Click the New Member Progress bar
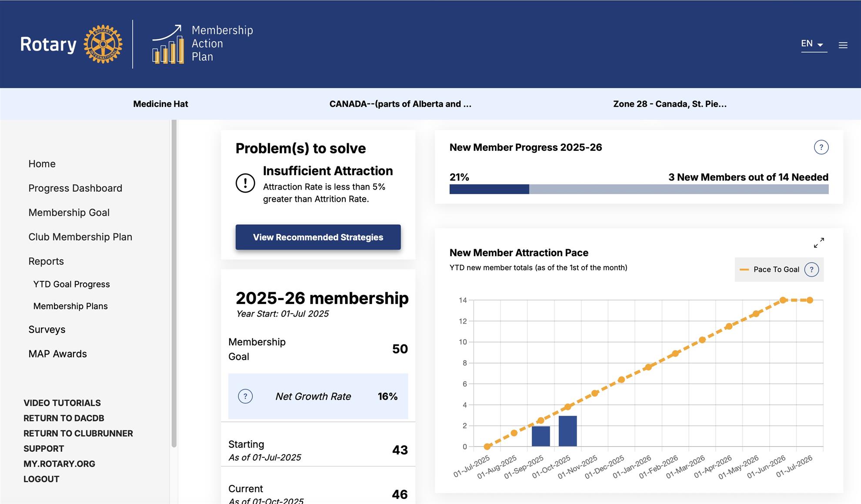Viewport: 861px width, 504px height. (638, 189)
